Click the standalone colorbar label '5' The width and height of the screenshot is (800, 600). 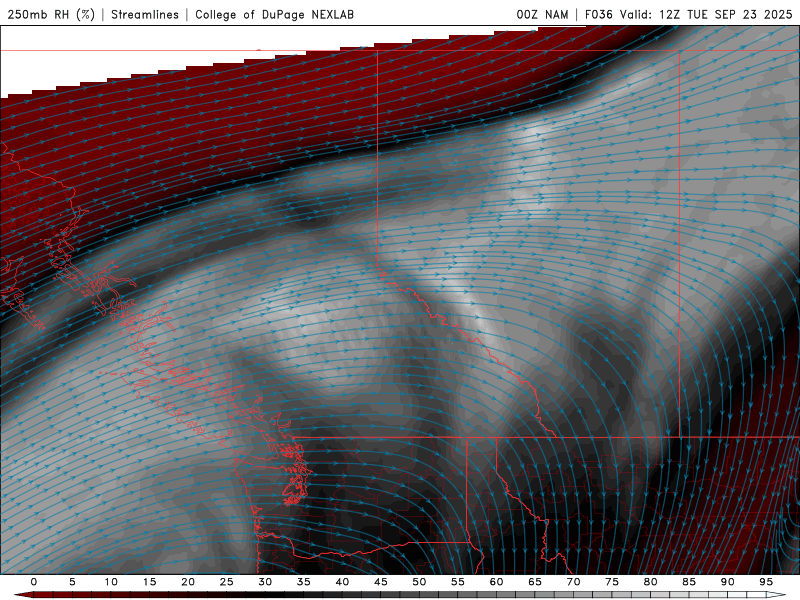point(72,582)
